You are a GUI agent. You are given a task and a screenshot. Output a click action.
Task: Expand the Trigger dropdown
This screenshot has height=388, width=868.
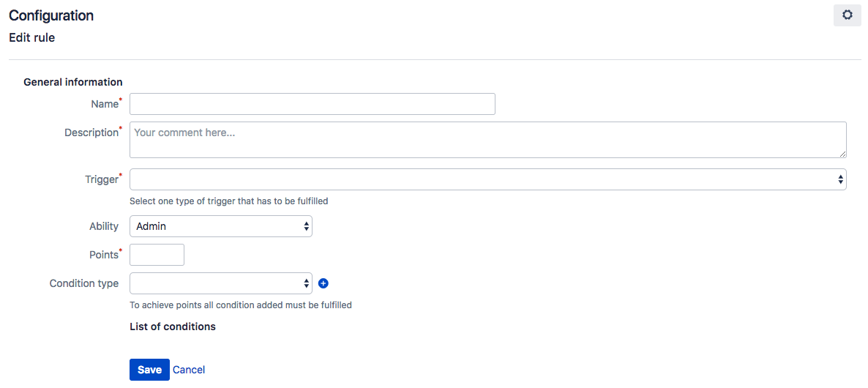click(x=487, y=179)
